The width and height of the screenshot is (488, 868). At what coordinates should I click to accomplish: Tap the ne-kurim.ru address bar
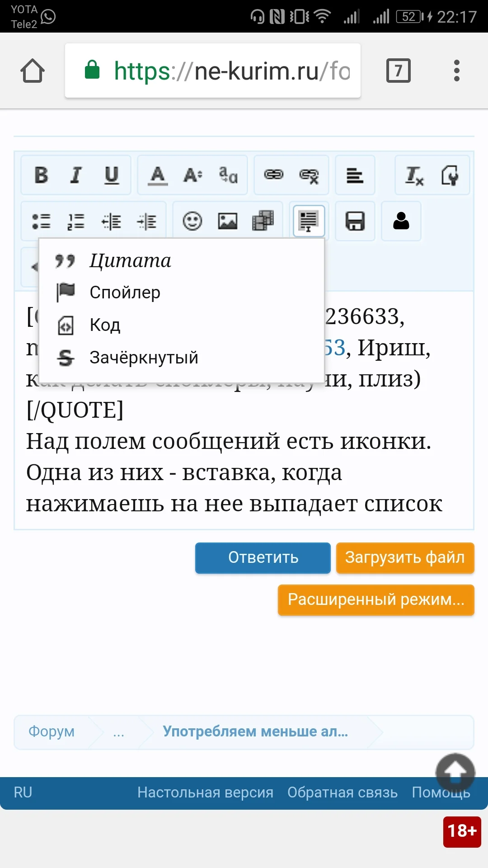213,71
